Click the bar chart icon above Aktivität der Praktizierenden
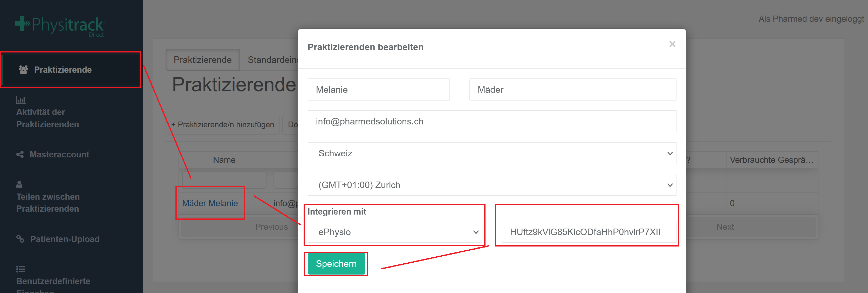The width and height of the screenshot is (868, 293). pyautogui.click(x=21, y=100)
